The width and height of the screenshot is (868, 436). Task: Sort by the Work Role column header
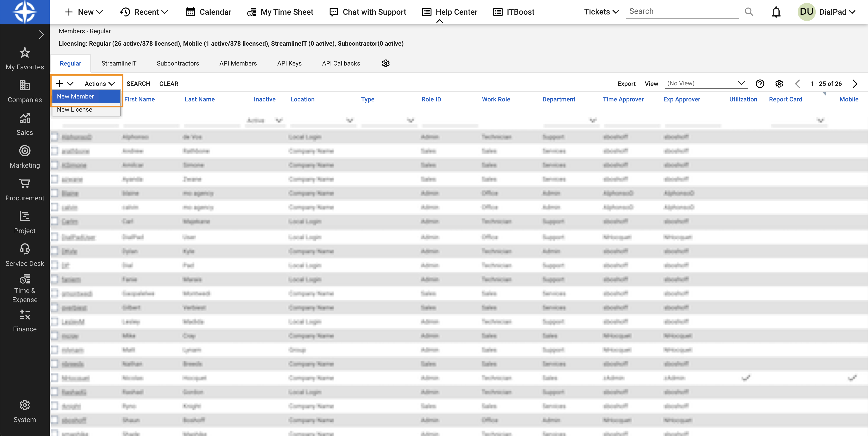(x=496, y=99)
